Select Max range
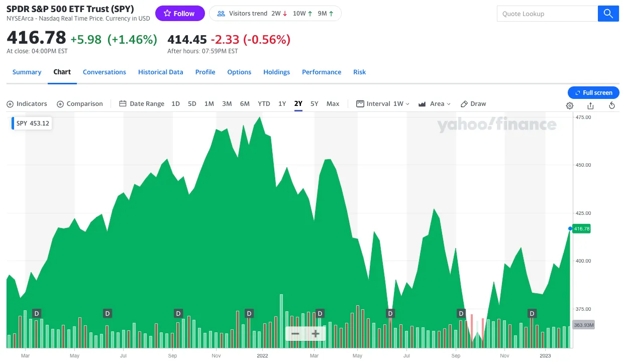The height and width of the screenshot is (364, 623). (x=333, y=104)
